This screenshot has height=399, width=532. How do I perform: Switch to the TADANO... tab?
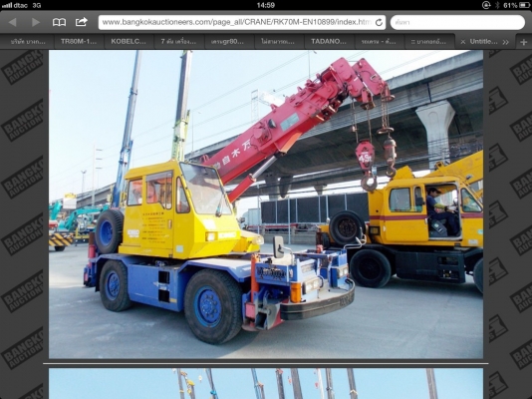click(x=329, y=42)
